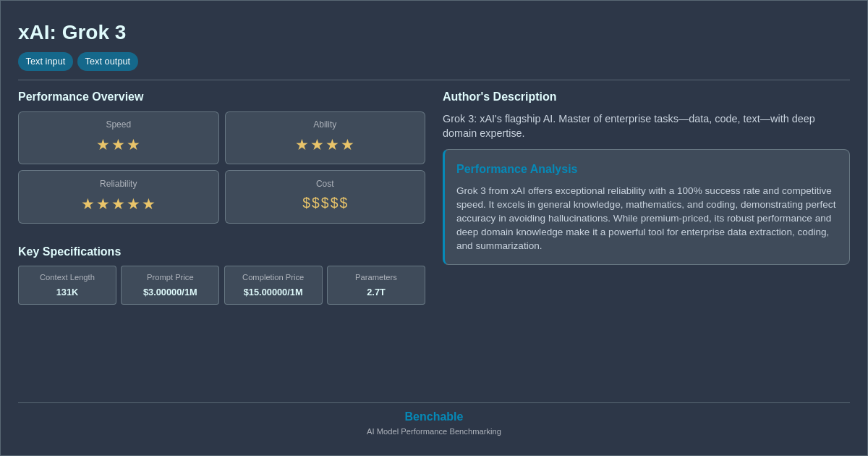The width and height of the screenshot is (868, 456).
Task: Expand the Performance Analysis panel
Action: click(x=516, y=169)
